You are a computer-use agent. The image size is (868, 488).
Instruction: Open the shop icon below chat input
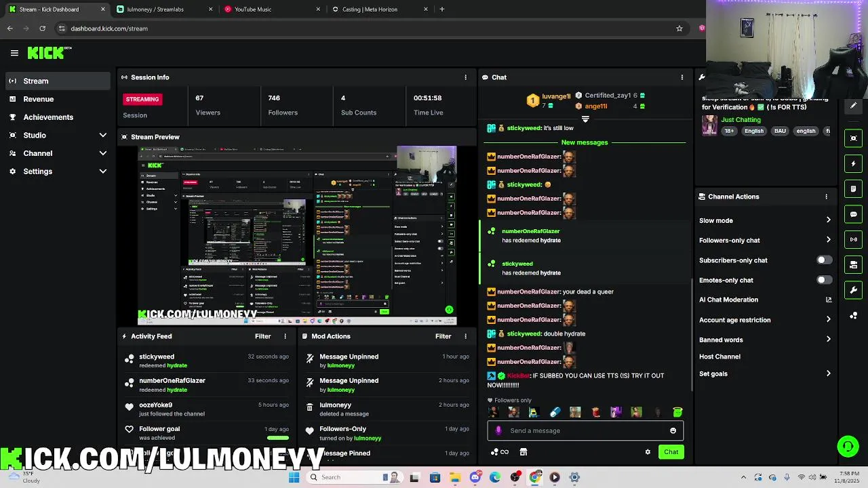tap(524, 452)
